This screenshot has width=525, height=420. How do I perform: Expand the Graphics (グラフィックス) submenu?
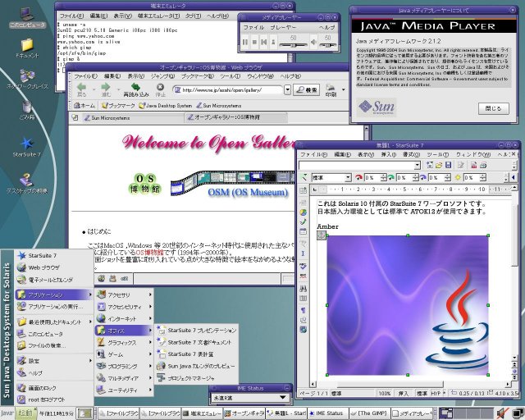[124, 342]
